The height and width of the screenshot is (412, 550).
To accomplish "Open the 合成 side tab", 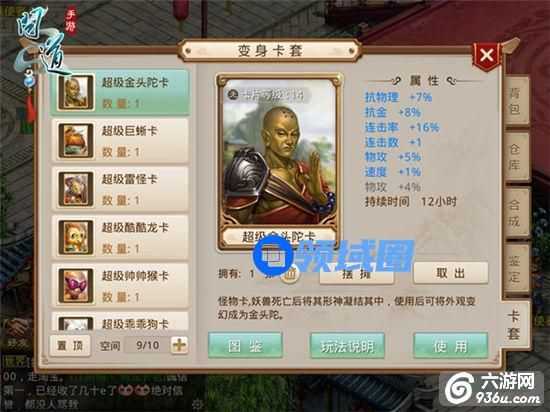I will pyautogui.click(x=515, y=212).
